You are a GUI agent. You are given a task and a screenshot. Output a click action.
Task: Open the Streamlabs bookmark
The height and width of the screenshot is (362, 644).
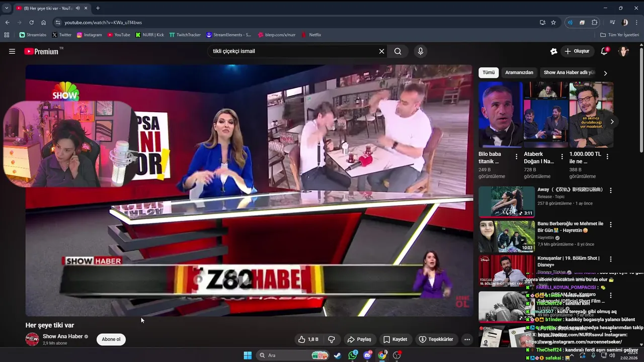[33, 35]
